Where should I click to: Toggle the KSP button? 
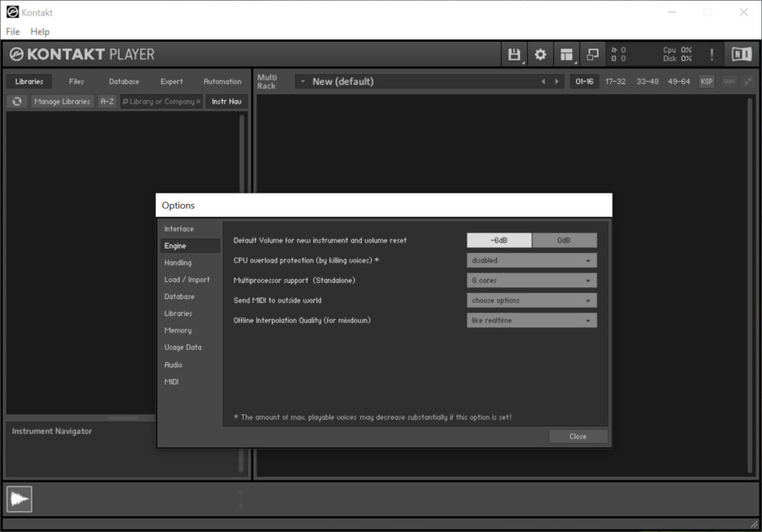706,82
